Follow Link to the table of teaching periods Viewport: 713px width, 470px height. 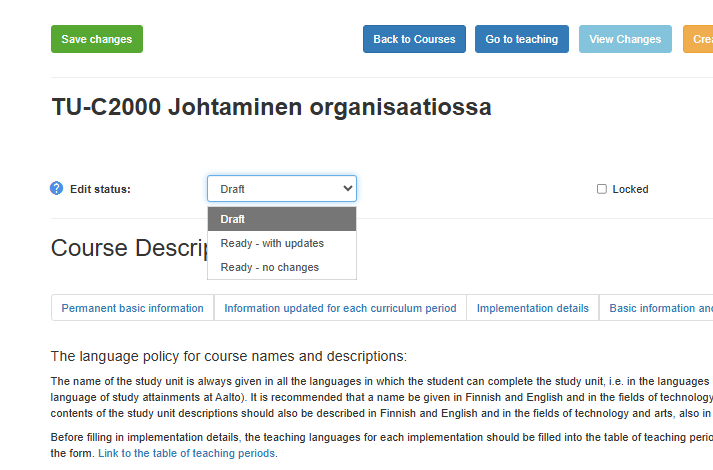(x=186, y=453)
